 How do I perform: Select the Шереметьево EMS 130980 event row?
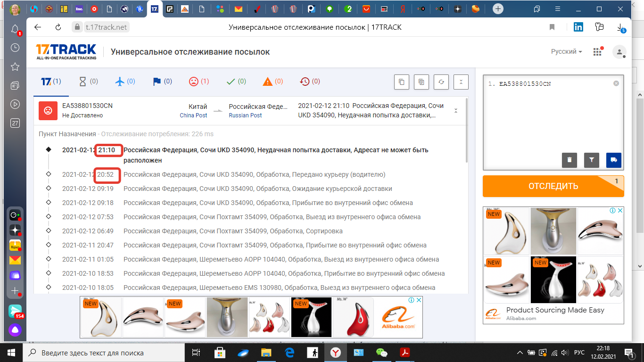pos(249,288)
